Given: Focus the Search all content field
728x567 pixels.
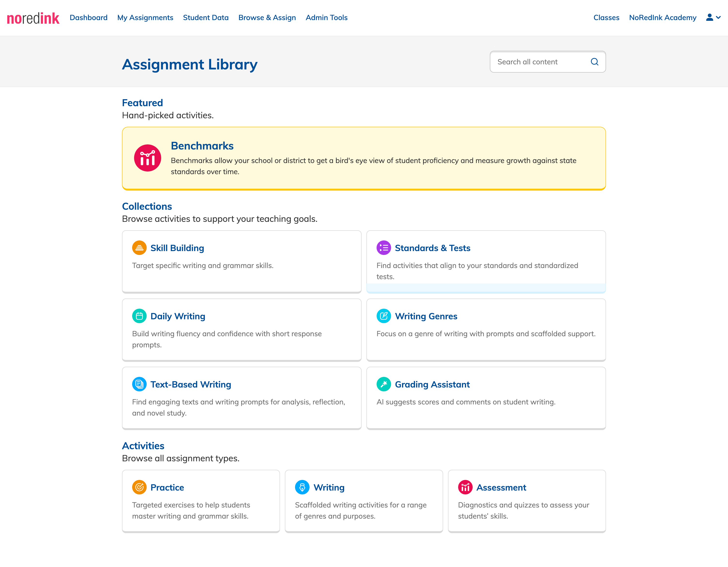Looking at the screenshot, I should (x=548, y=62).
